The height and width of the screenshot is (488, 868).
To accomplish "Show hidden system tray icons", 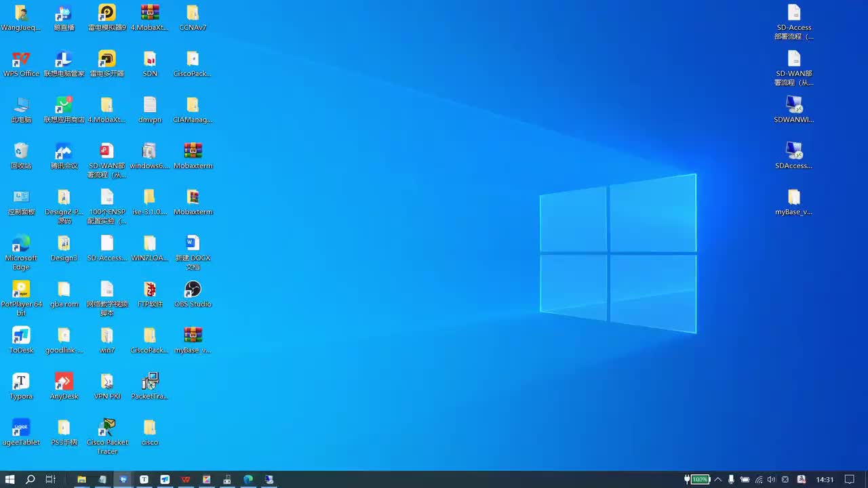I will tap(718, 479).
